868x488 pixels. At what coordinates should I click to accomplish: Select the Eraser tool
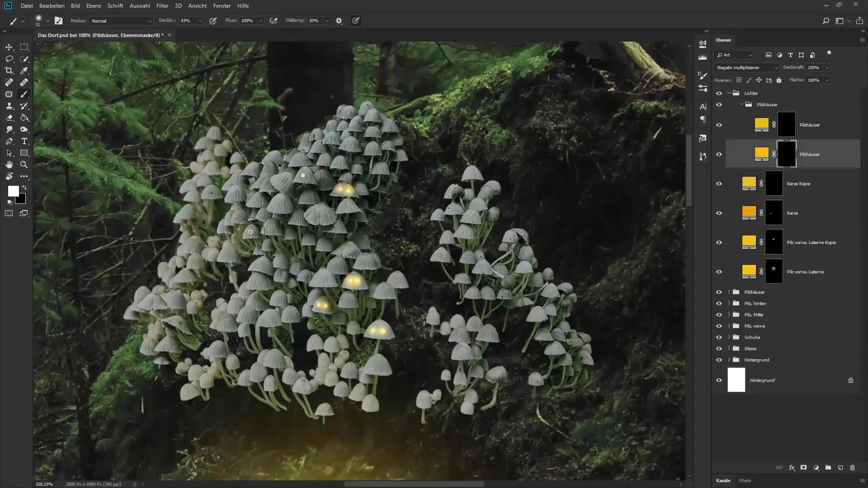coord(9,117)
